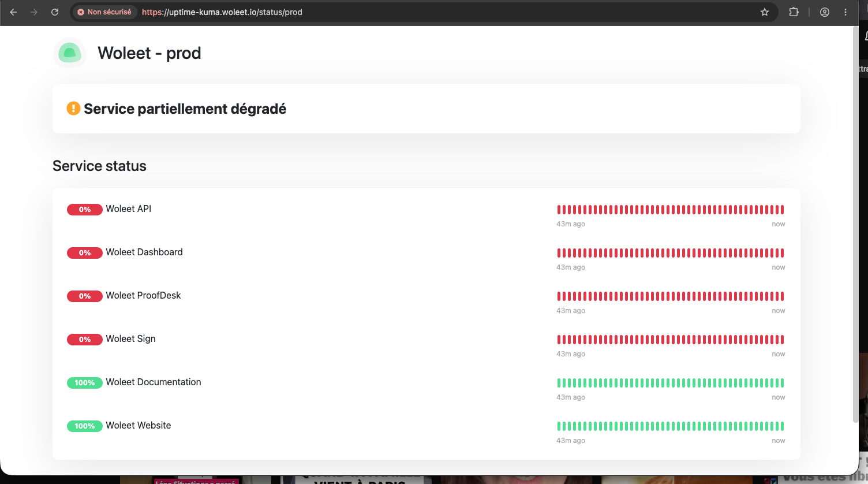Open the browser extensions menu
868x484 pixels.
(x=794, y=12)
